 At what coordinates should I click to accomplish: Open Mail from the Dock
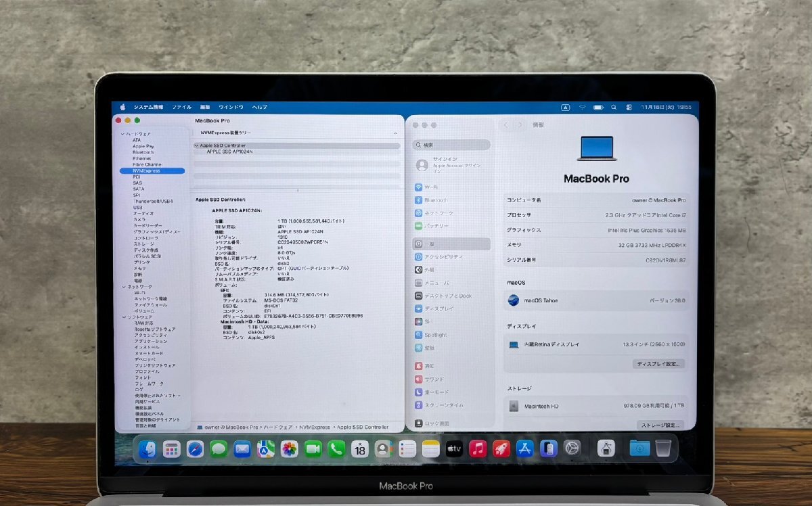pos(242,448)
